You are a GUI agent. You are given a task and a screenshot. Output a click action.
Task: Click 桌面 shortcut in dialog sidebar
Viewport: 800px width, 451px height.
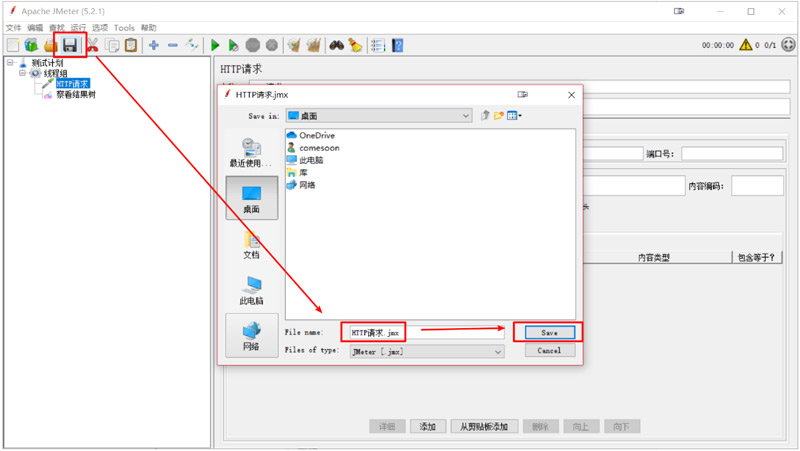252,198
